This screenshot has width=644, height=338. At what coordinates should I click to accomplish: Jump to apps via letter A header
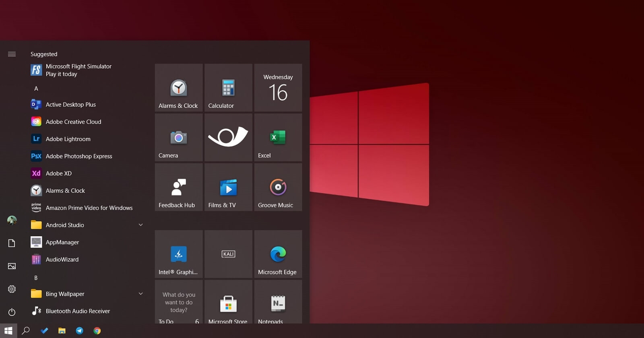click(36, 89)
